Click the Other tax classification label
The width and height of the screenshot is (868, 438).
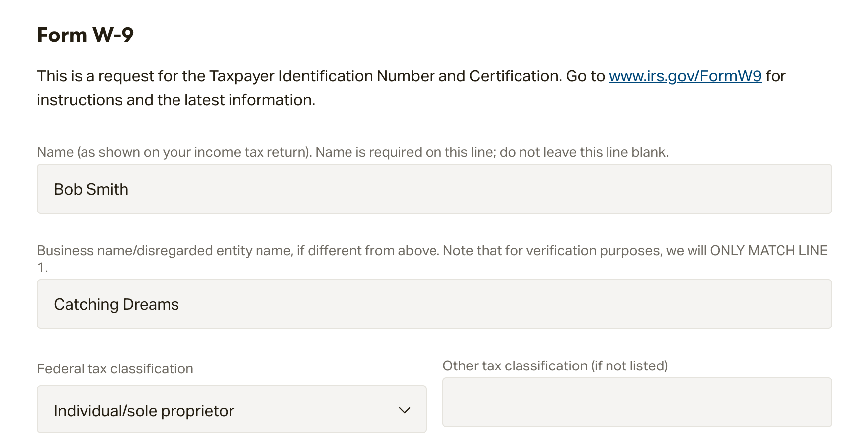[x=555, y=365]
